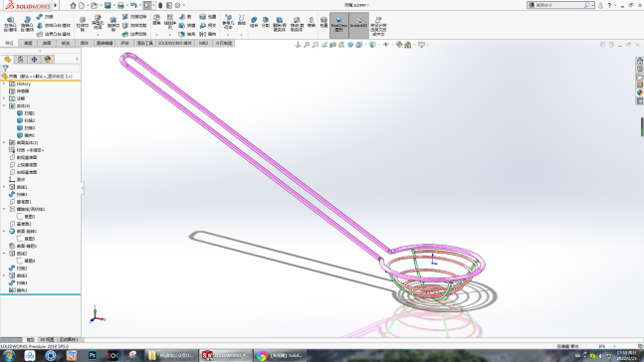
Task: Toggle Instant3D mode
Action: pos(358,25)
